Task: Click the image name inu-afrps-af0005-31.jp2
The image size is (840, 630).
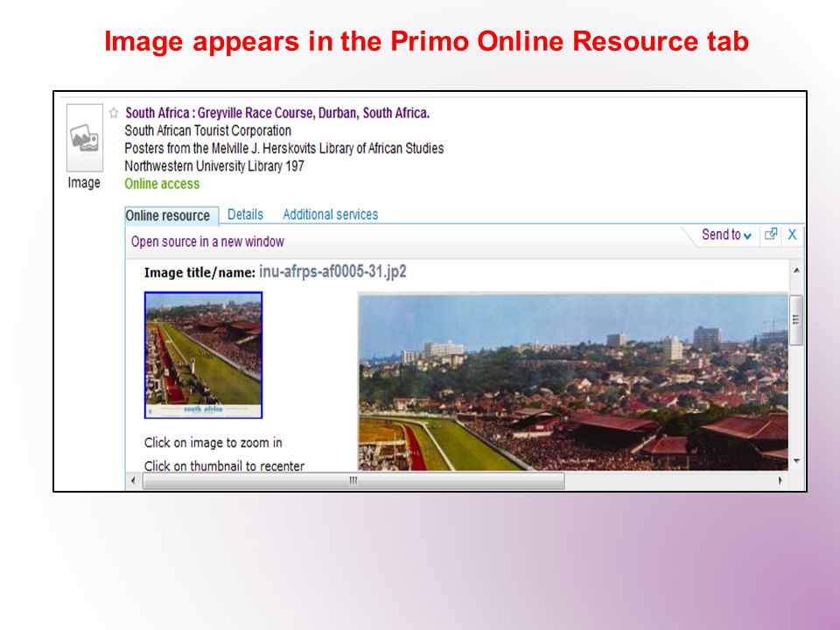Action: pyautogui.click(x=332, y=271)
